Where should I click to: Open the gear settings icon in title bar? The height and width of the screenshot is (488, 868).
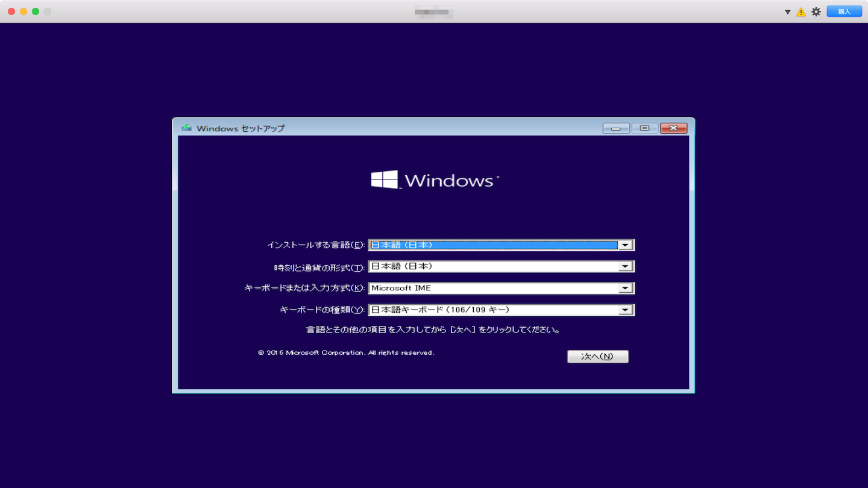point(816,11)
